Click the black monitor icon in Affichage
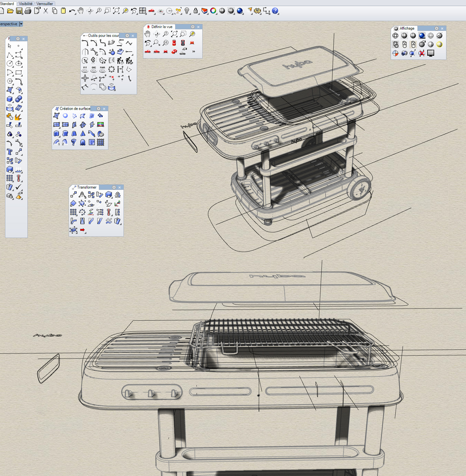The image size is (466, 476). click(x=430, y=53)
